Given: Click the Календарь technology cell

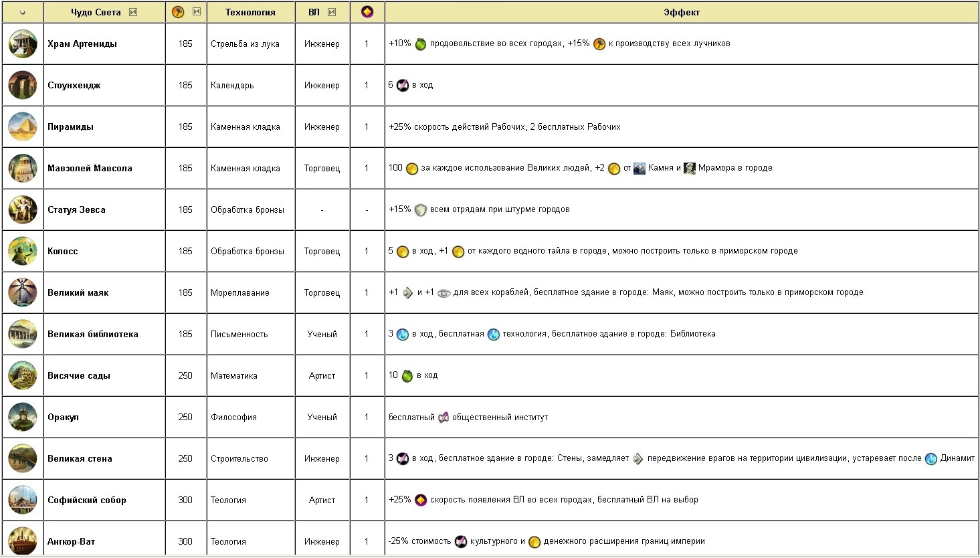Looking at the screenshot, I should (x=251, y=86).
